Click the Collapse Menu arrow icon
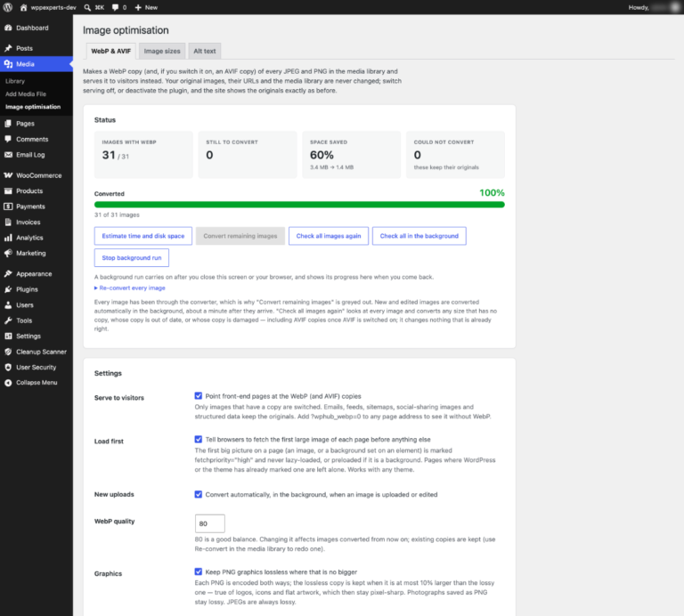Screen dimensions: 684x616 coord(8,383)
